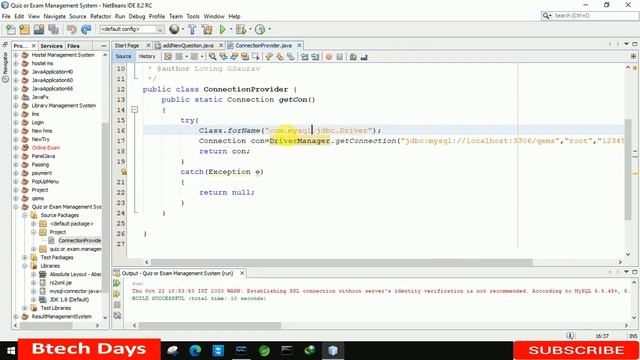Click Find Previous Occurrence icon
This screenshot has height=360, width=640.
(223, 57)
